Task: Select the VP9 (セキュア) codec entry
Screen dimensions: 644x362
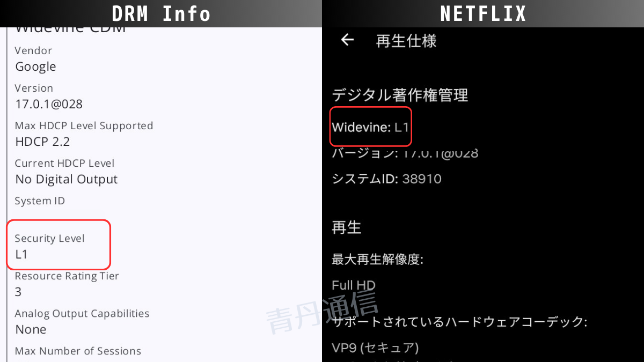Action: coord(375,348)
